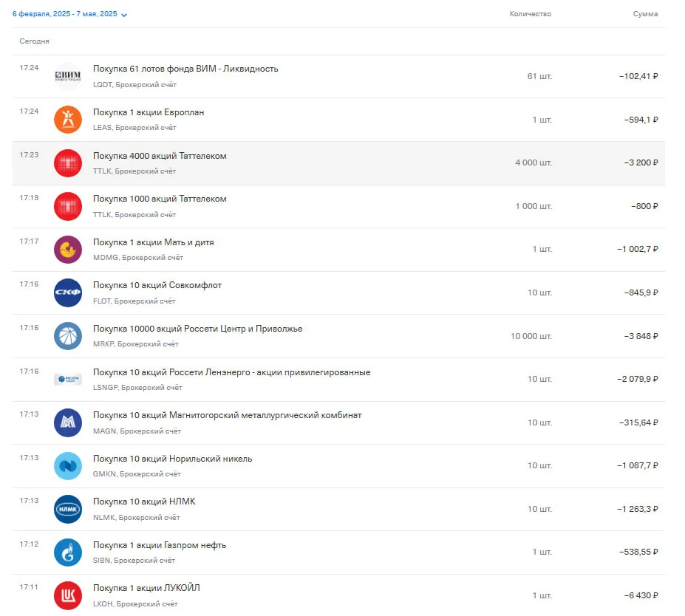Click the Россети Ленэнерго logo icon
The height and width of the screenshot is (616, 685).
68,379
